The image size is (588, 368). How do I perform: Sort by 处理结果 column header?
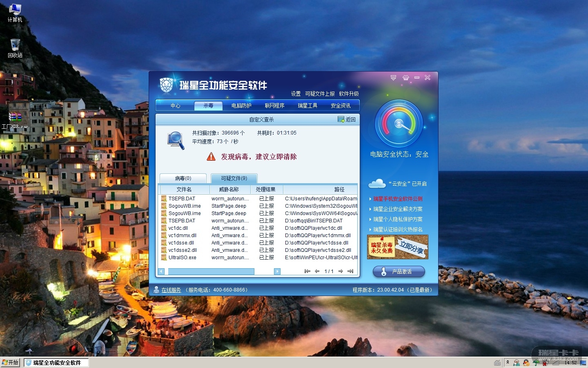coord(266,189)
